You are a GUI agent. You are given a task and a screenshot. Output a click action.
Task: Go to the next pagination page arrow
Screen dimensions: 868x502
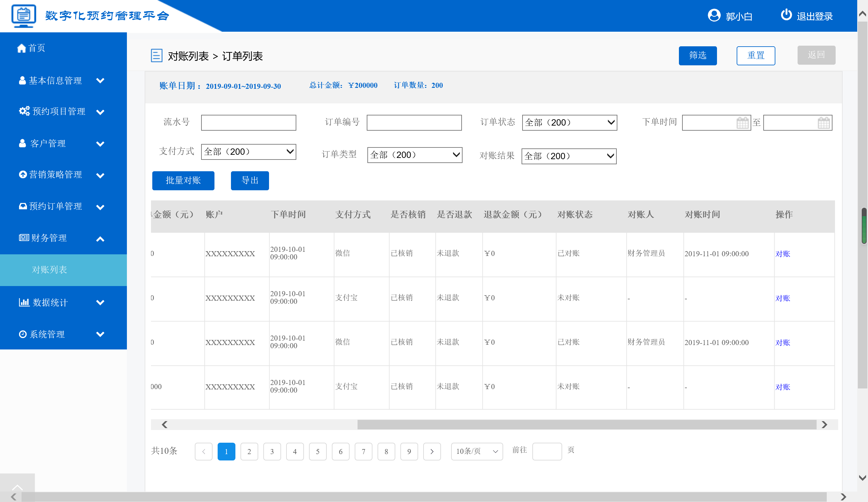(432, 451)
